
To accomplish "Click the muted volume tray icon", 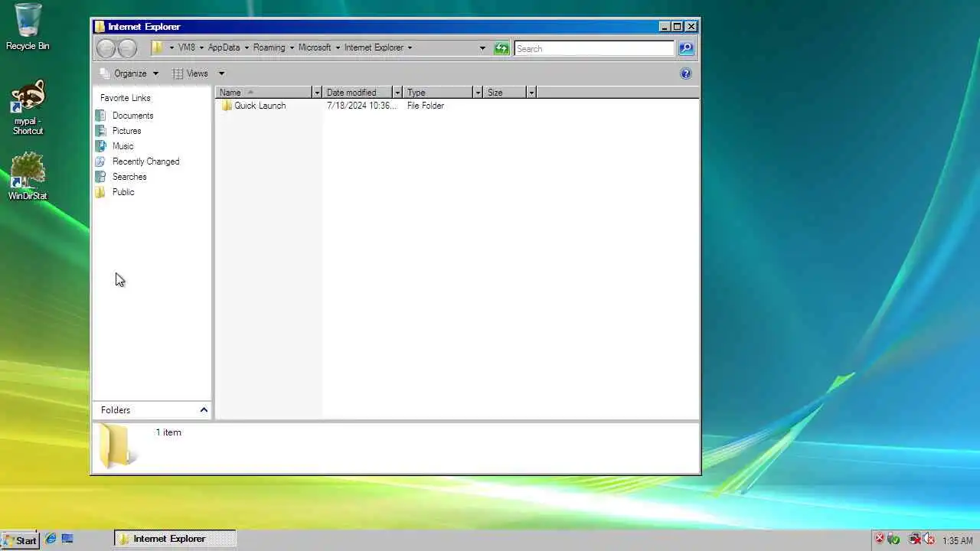I will (x=929, y=540).
